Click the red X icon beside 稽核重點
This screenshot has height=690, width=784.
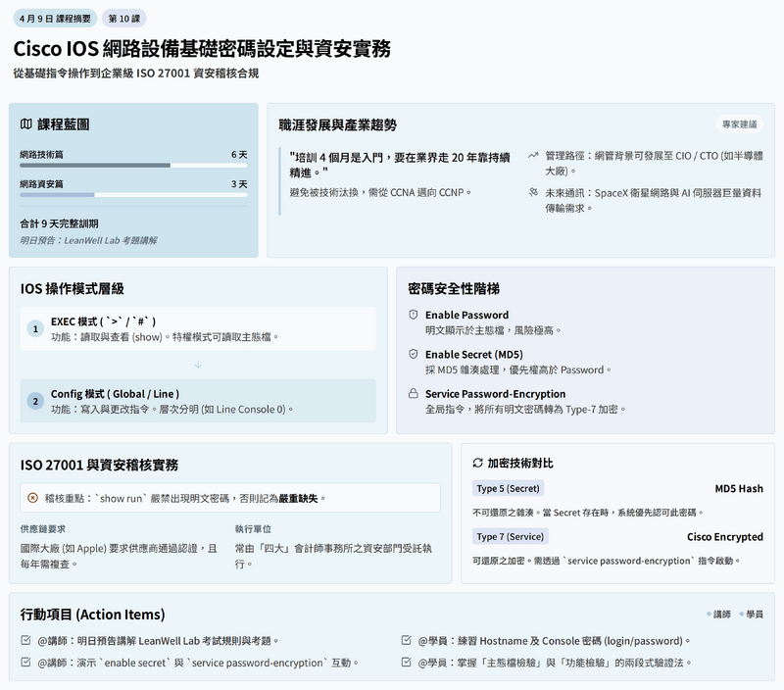[x=32, y=498]
